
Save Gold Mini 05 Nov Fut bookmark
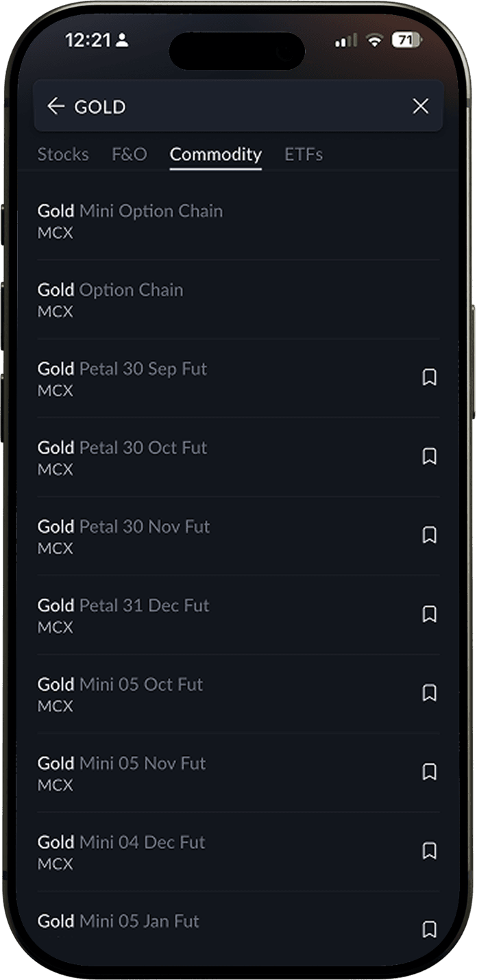429,772
